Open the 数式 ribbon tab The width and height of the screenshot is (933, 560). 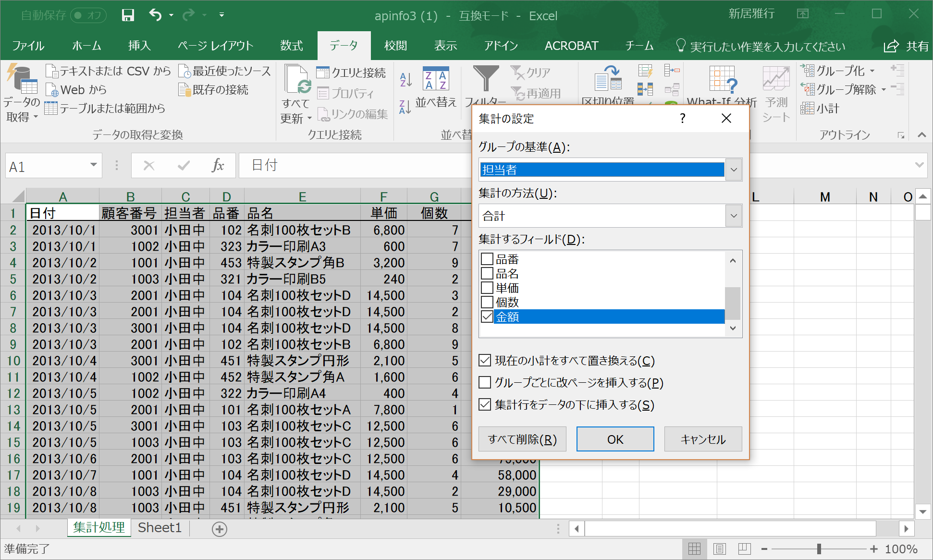click(291, 46)
